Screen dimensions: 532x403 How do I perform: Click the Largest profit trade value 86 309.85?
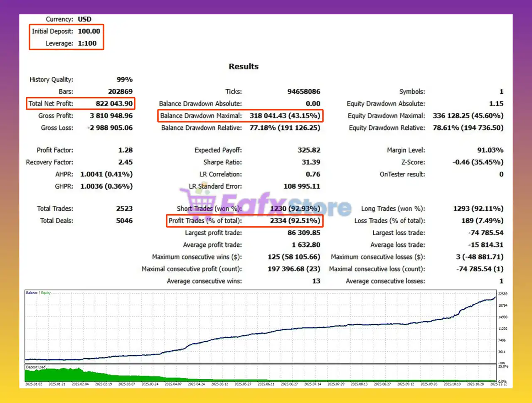[303, 233]
